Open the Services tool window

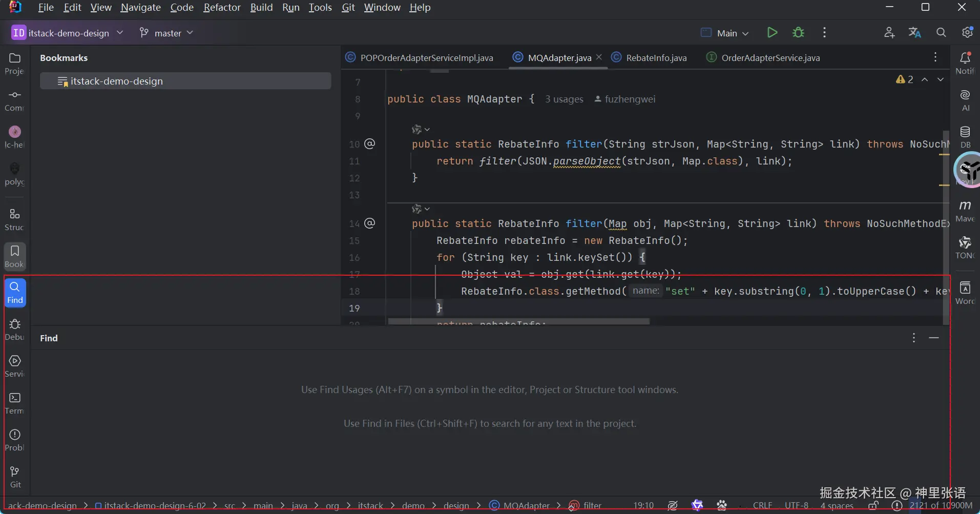[x=15, y=366]
